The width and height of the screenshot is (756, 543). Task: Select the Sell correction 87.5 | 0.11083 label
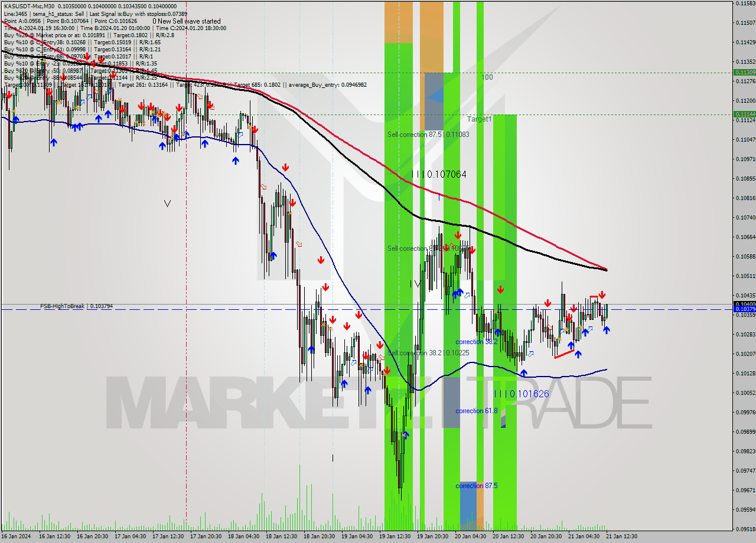pos(428,135)
